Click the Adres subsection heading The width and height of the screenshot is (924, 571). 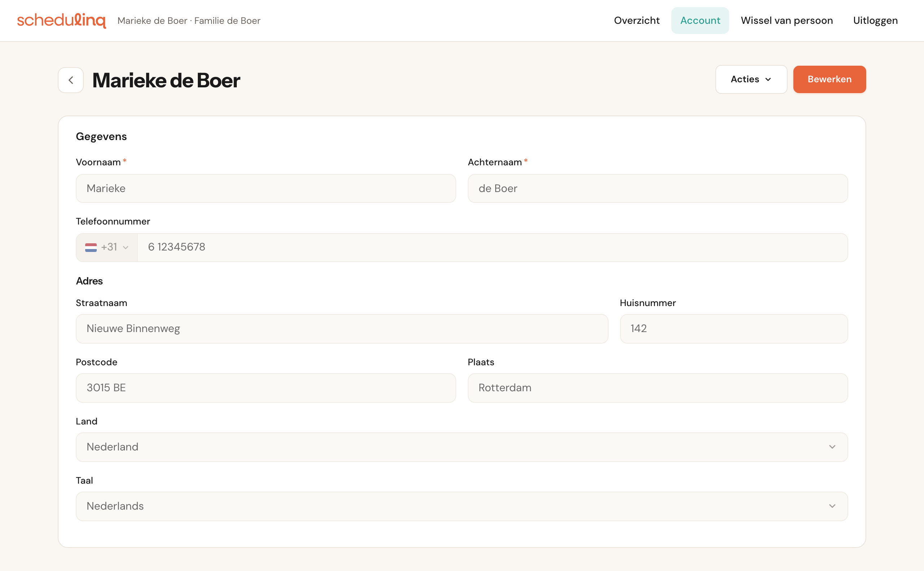point(89,281)
